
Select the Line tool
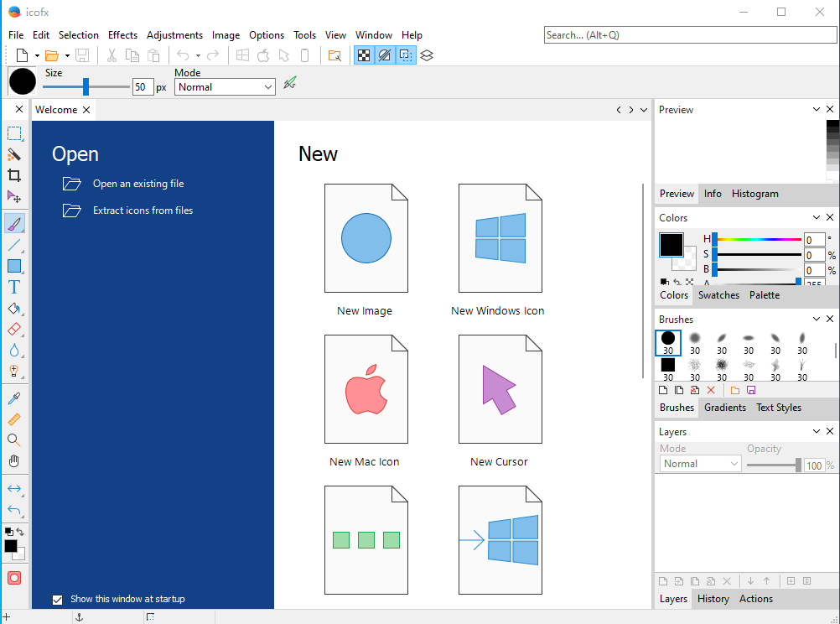(x=14, y=245)
